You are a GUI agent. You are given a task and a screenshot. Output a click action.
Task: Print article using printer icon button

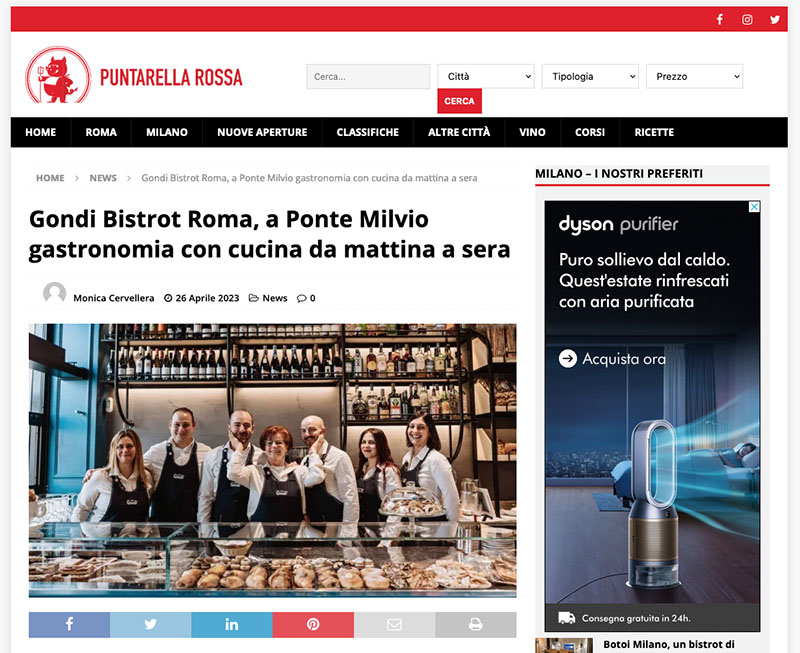point(476,624)
